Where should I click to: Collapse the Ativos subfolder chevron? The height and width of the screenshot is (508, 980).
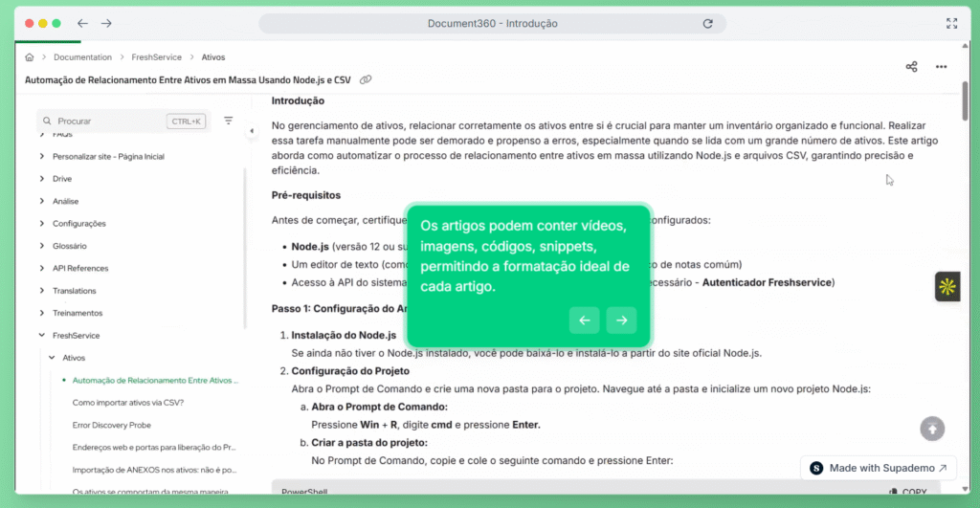[x=52, y=358]
